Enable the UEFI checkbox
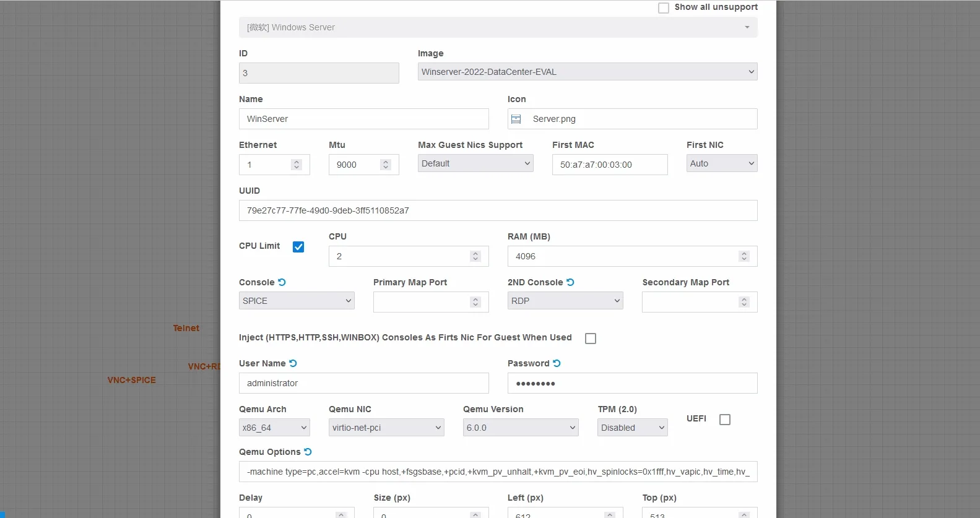 tap(725, 420)
